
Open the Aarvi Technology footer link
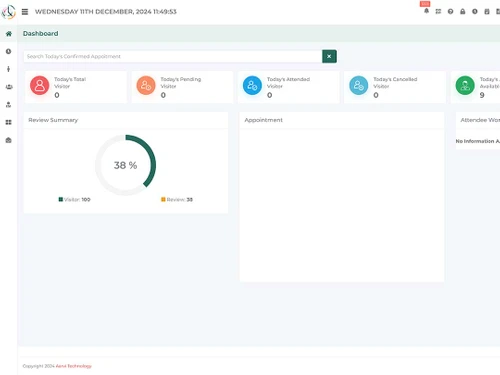click(x=74, y=366)
